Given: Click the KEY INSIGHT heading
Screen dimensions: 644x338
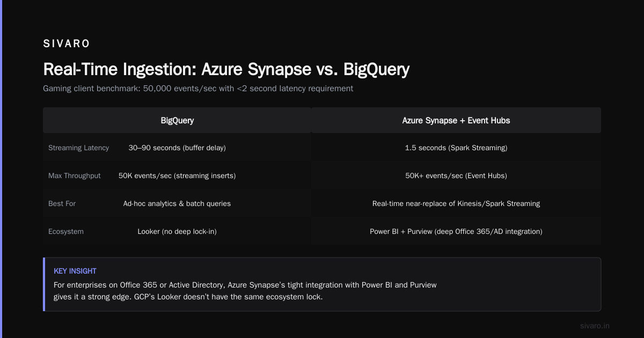Looking at the screenshot, I should [75, 271].
